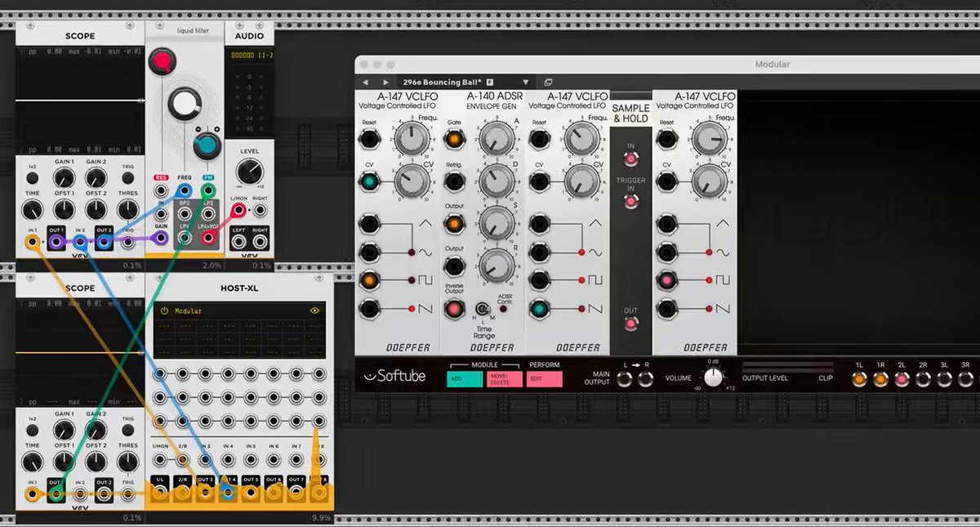Click the Main Output L jack
The image size is (980, 527).
click(x=625, y=378)
